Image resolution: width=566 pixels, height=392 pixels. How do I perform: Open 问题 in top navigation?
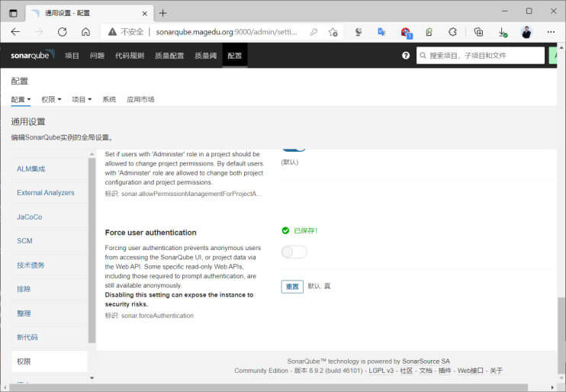(x=97, y=56)
